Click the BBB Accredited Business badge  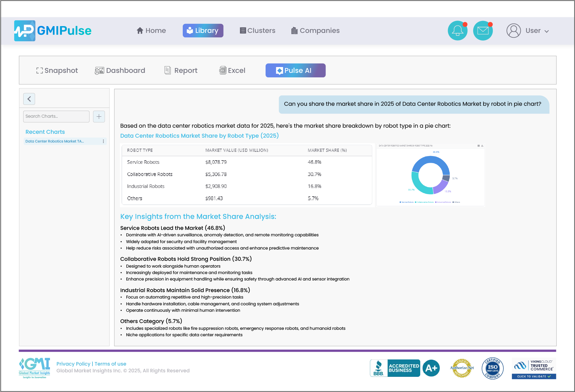click(x=395, y=368)
